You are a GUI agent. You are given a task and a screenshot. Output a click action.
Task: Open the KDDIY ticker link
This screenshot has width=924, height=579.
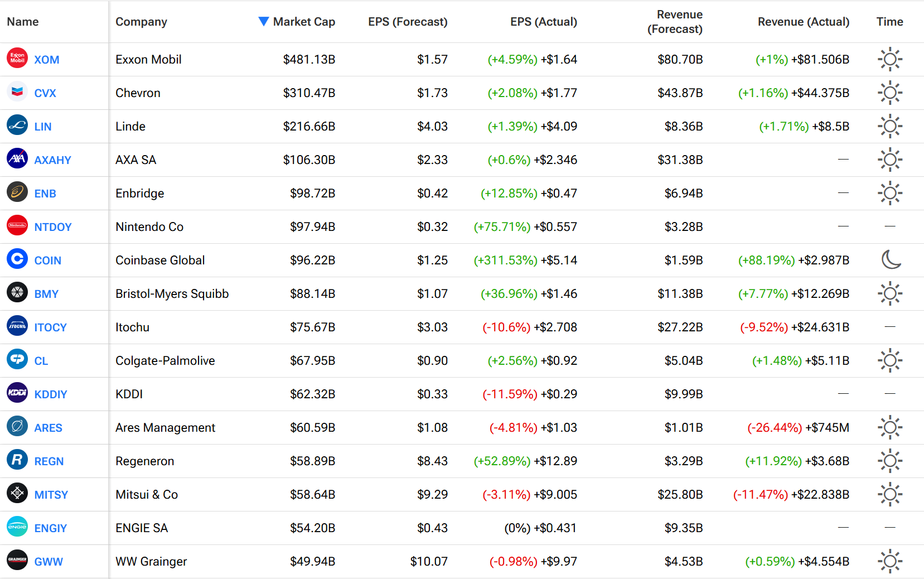(x=51, y=394)
